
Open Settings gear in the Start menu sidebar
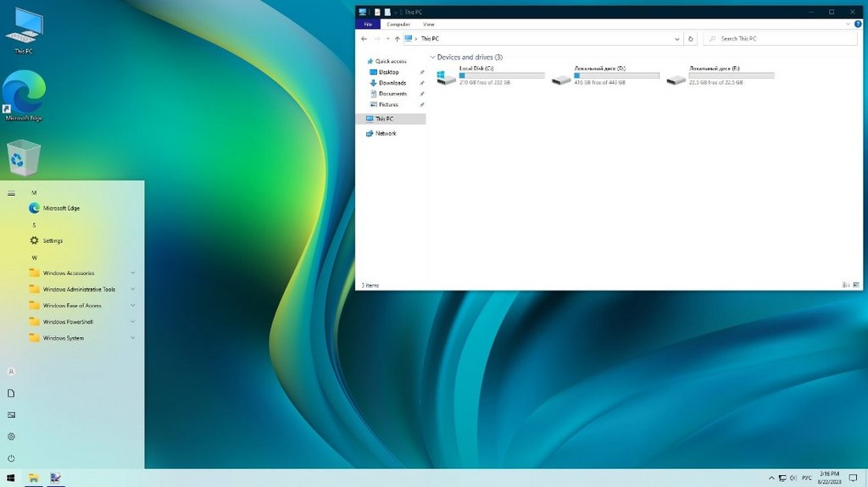coord(11,437)
